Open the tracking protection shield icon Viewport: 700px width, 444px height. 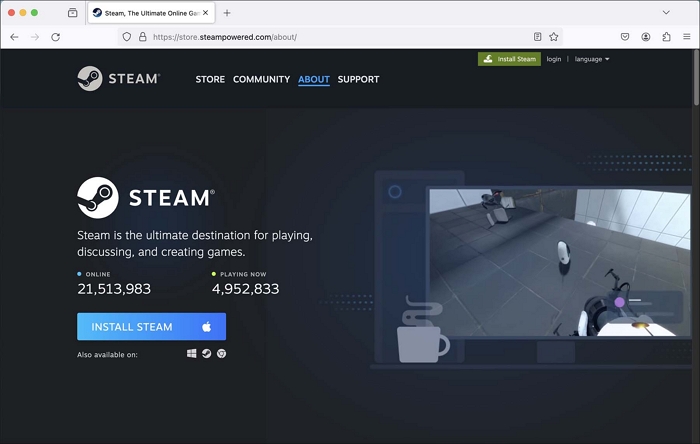pyautogui.click(x=127, y=37)
